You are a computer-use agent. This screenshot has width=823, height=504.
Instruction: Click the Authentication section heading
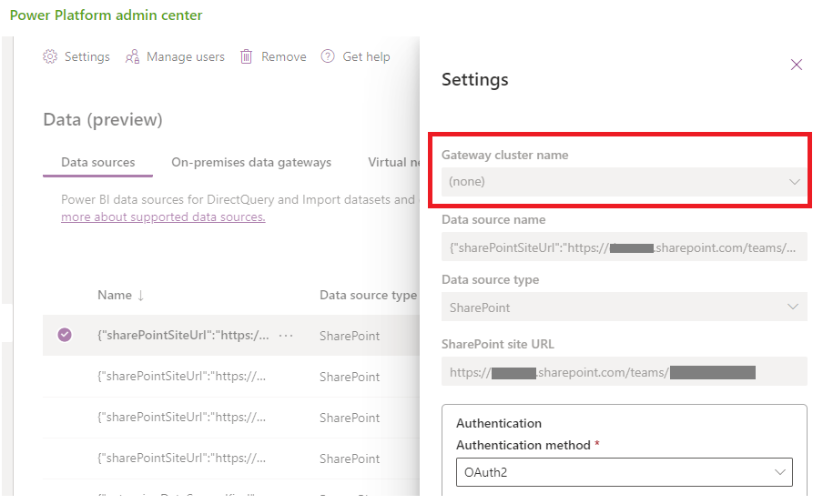click(499, 423)
